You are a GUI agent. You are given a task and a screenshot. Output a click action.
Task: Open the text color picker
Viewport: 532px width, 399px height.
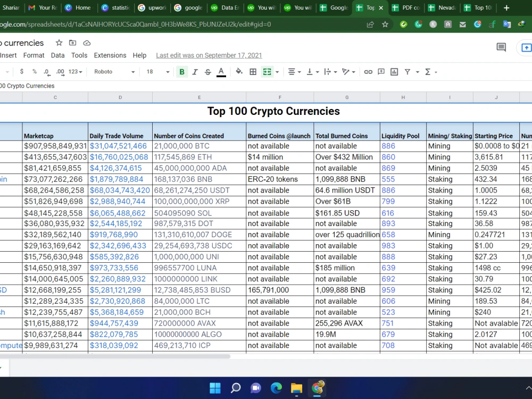[221, 72]
